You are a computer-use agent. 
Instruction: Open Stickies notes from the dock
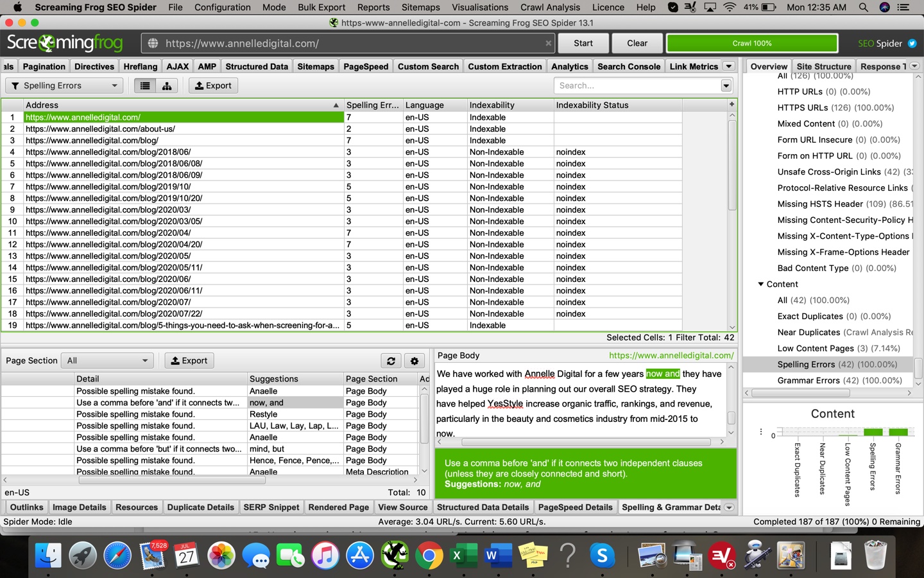pyautogui.click(x=533, y=556)
